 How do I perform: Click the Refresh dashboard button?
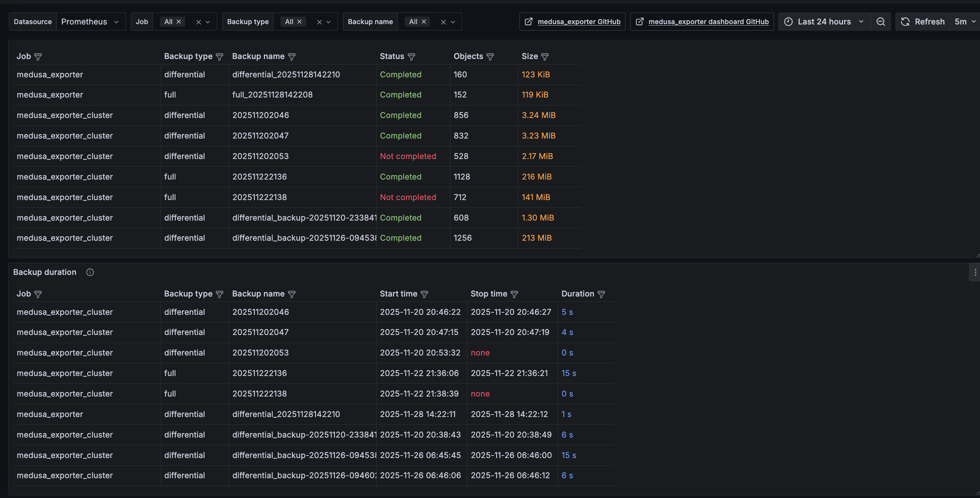click(923, 22)
